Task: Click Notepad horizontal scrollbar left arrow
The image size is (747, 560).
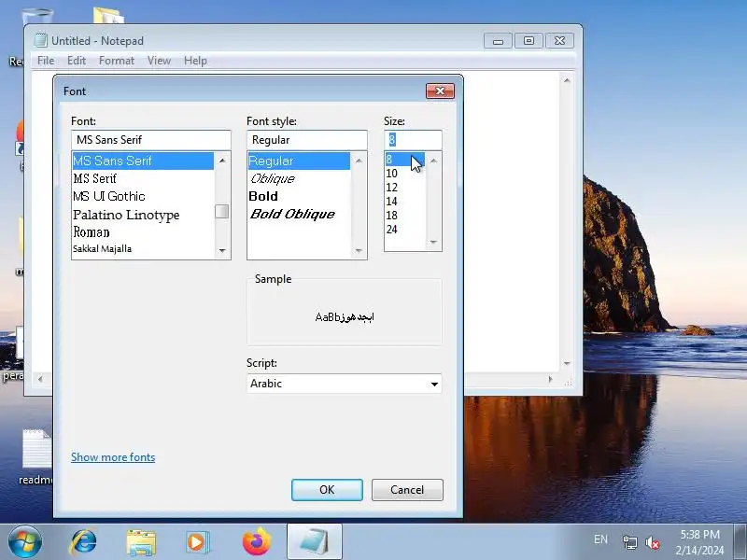Action: [x=40, y=379]
